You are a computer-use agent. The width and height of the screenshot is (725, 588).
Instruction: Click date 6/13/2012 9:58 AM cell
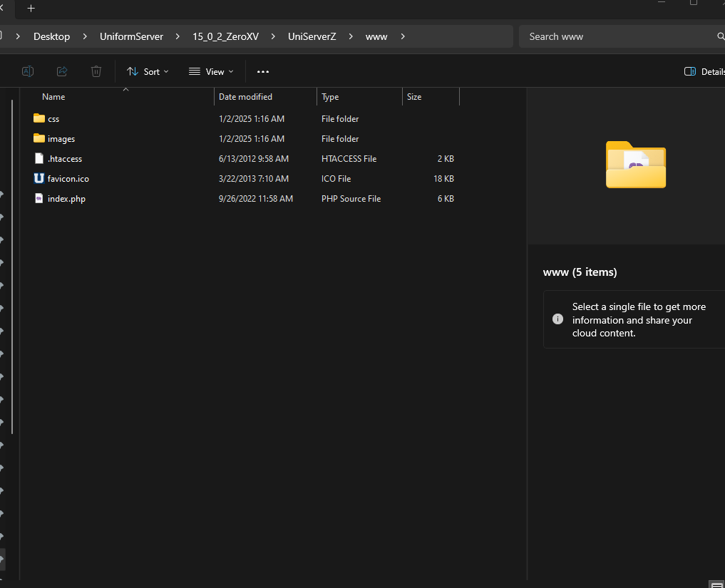coord(254,158)
